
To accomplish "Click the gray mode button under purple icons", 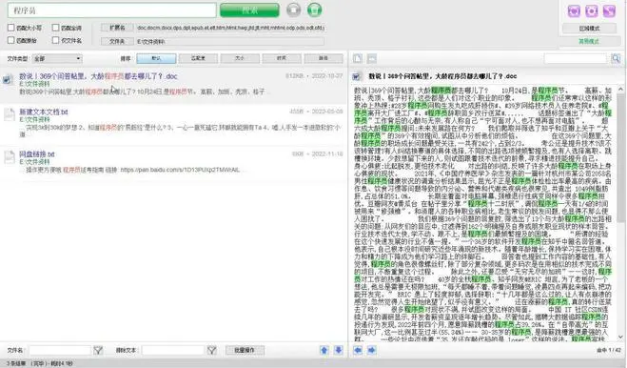I will (x=589, y=28).
